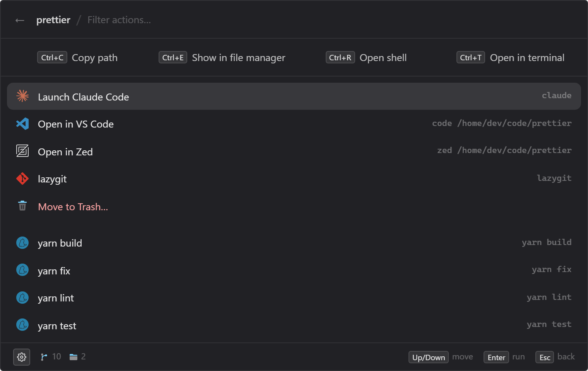The image size is (588, 371).
Task: Click the Ctrl+T key badge
Action: pyautogui.click(x=471, y=57)
